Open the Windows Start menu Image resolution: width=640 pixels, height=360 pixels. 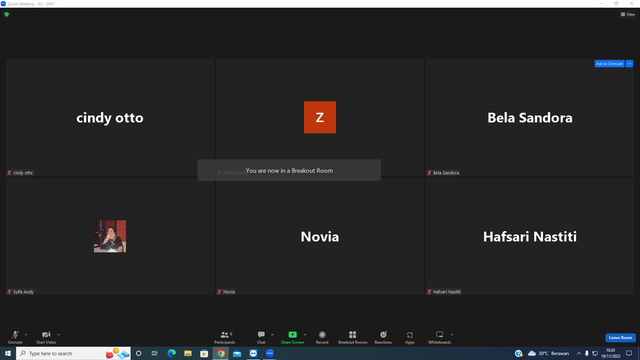pyautogui.click(x=8, y=353)
